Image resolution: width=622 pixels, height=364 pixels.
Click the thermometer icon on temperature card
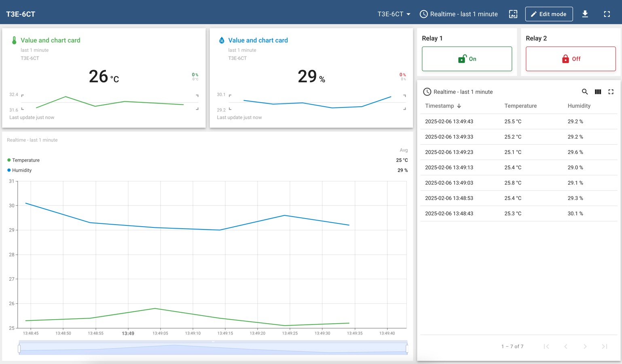coord(14,40)
